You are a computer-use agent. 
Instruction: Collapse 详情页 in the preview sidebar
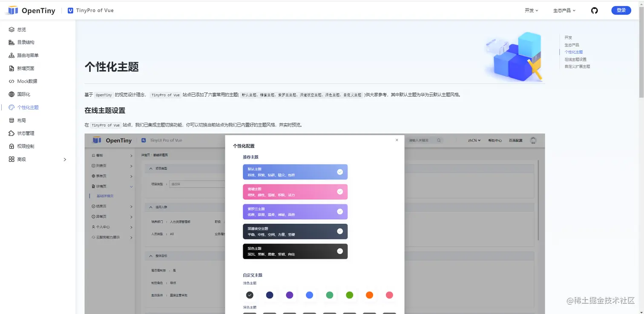[x=131, y=186]
